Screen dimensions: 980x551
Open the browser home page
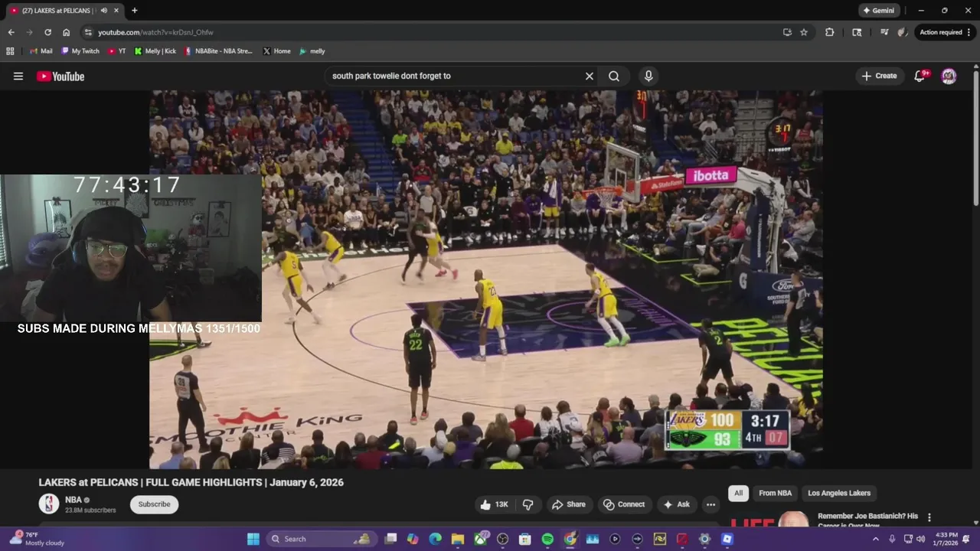(67, 32)
